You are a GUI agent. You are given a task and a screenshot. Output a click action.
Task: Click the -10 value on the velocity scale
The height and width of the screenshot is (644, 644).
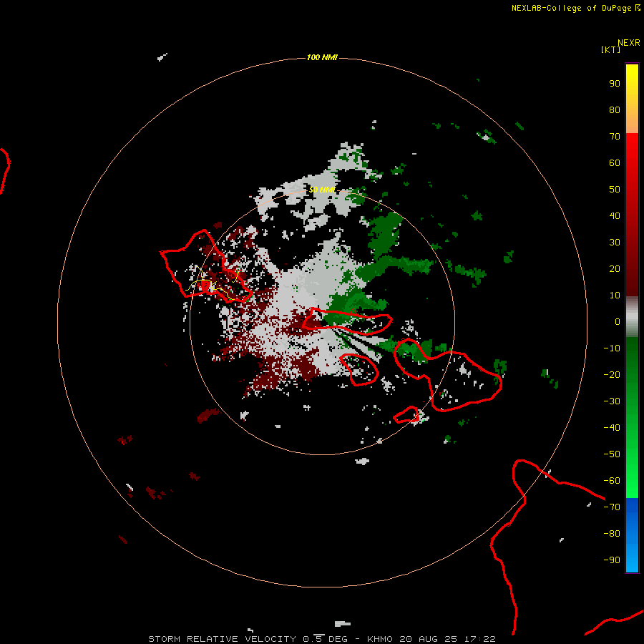[x=612, y=348]
